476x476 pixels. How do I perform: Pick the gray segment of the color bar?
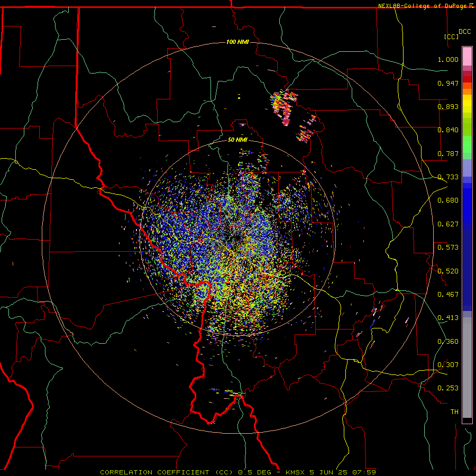[x=467, y=368]
